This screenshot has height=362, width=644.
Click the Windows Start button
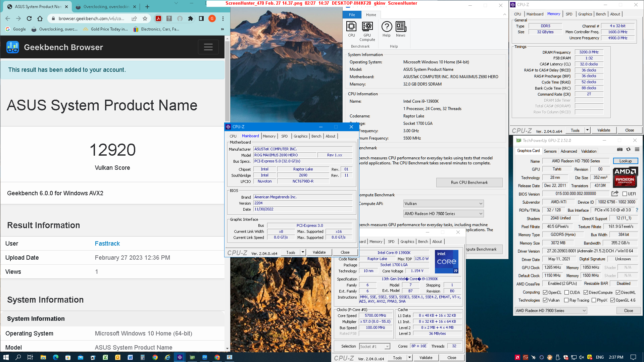pyautogui.click(x=6, y=357)
